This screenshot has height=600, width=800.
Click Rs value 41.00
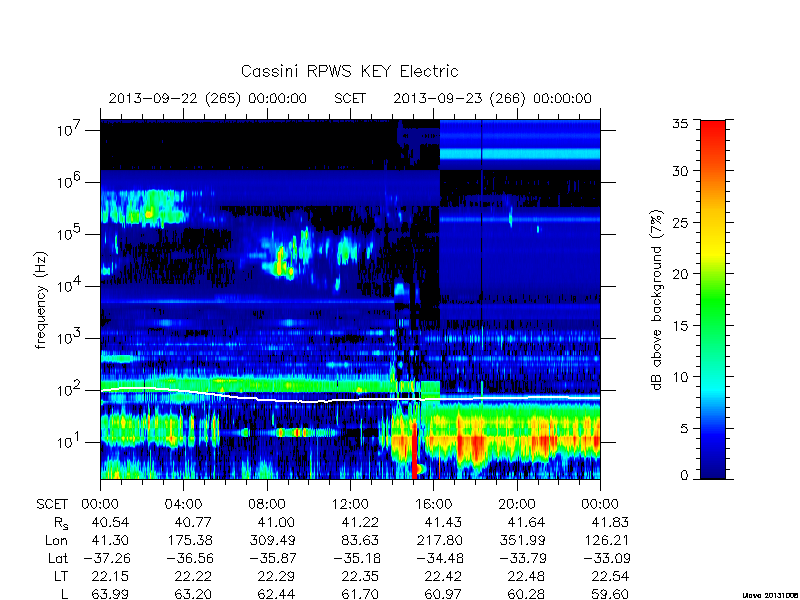(276, 522)
